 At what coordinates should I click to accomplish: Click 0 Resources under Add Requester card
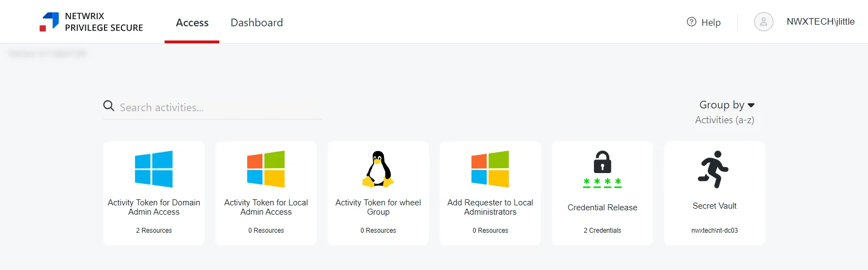[490, 231]
